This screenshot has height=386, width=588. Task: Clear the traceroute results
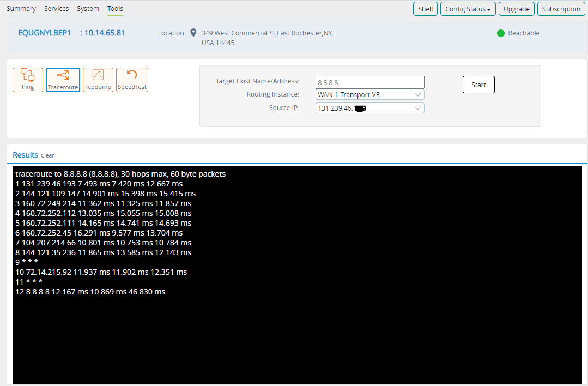[47, 155]
